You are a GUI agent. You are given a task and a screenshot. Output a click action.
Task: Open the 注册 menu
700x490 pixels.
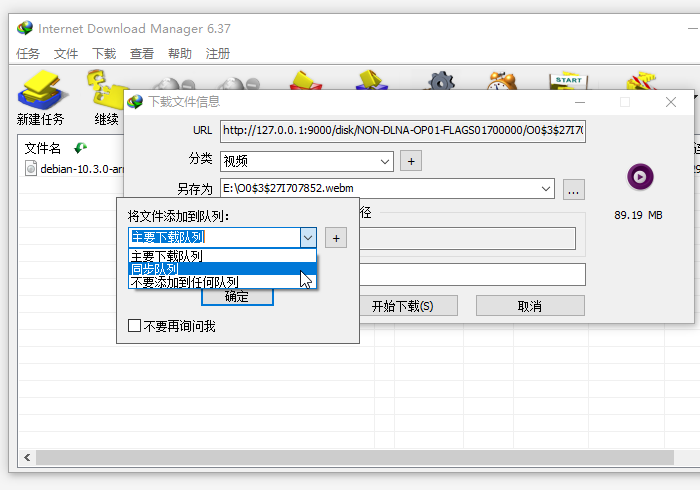coord(218,54)
